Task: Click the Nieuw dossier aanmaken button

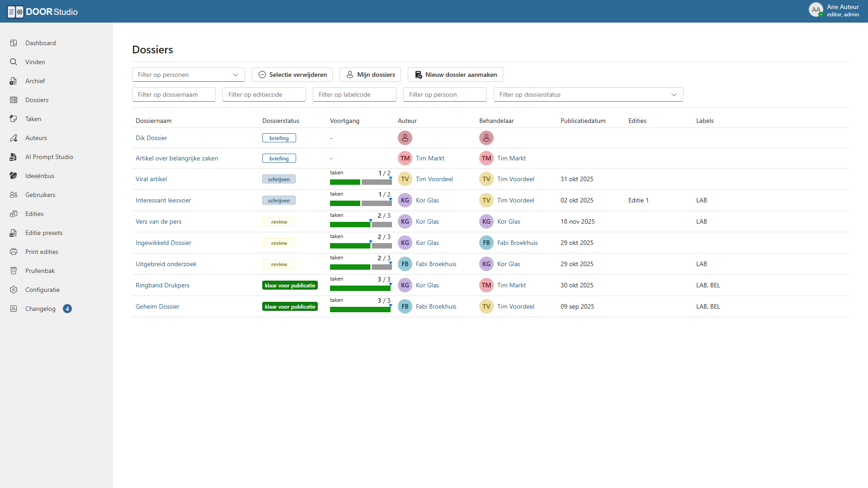Action: point(455,75)
